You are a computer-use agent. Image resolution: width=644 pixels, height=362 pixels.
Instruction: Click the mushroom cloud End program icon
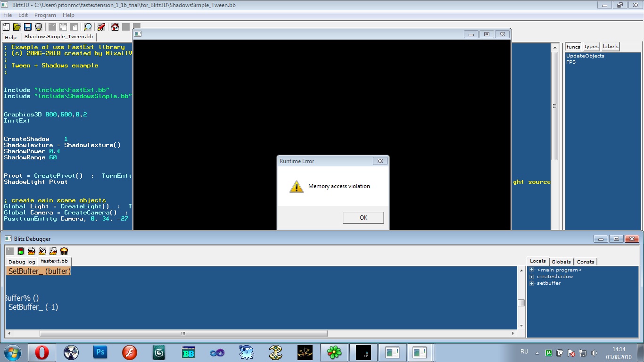point(64,251)
